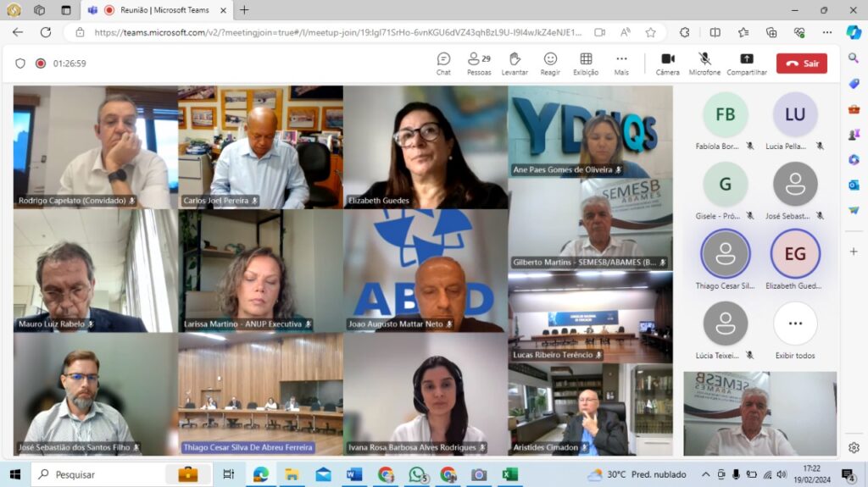Viewport: 868px width, 487px height.
Task: Share screen with the Compartilhar button
Action: point(746,63)
